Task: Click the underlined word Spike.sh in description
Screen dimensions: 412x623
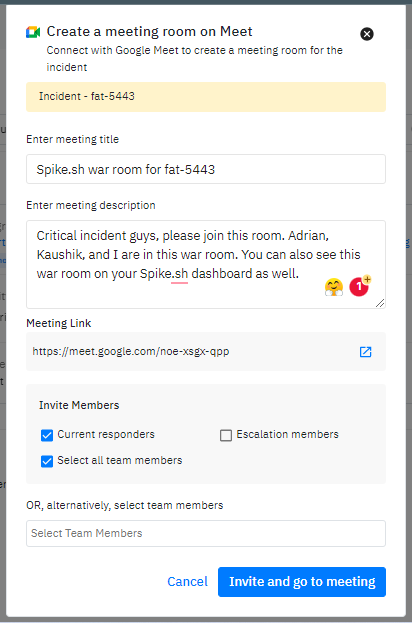Action: [x=164, y=274]
